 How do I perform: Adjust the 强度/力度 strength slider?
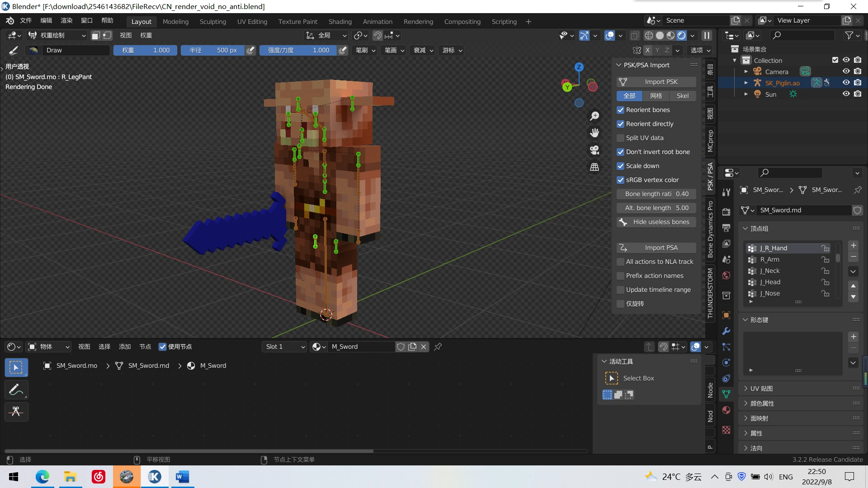[x=298, y=50]
